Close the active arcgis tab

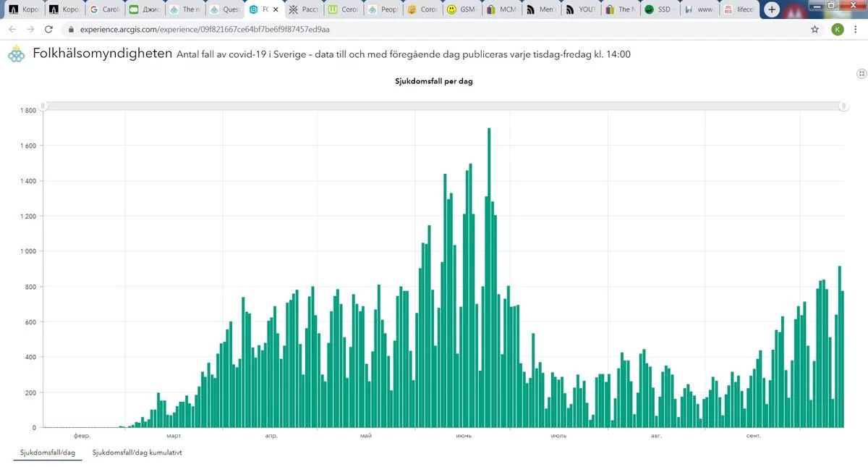pos(276,10)
